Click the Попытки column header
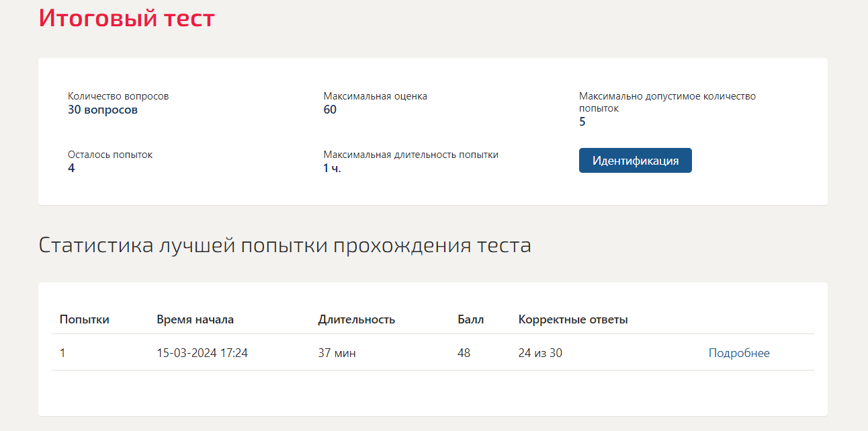The image size is (868, 431). (x=85, y=319)
